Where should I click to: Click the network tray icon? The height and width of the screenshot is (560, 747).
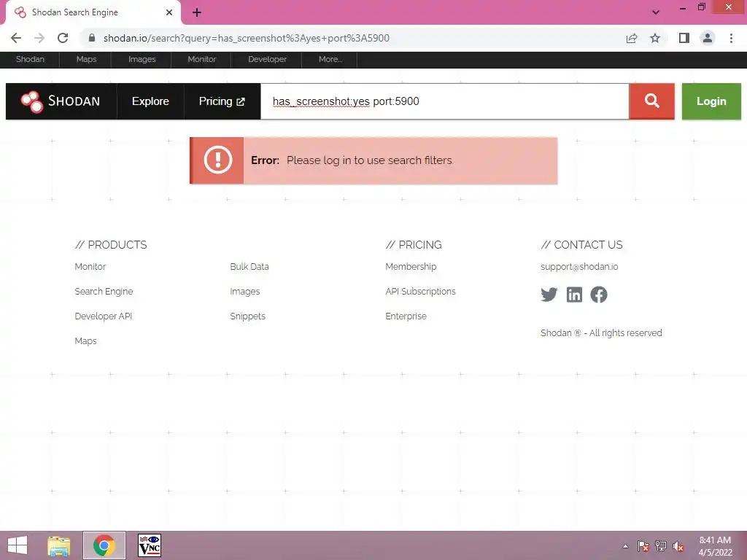[661, 546]
